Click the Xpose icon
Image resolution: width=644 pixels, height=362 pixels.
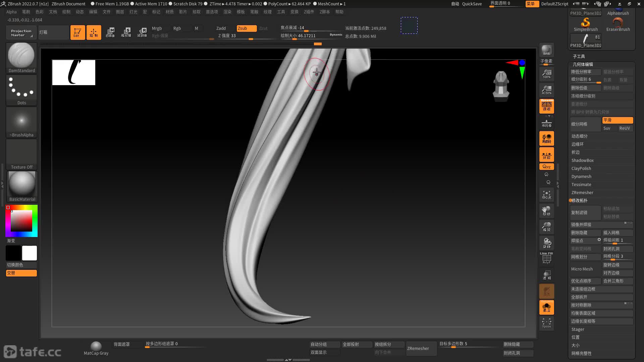[546, 323]
